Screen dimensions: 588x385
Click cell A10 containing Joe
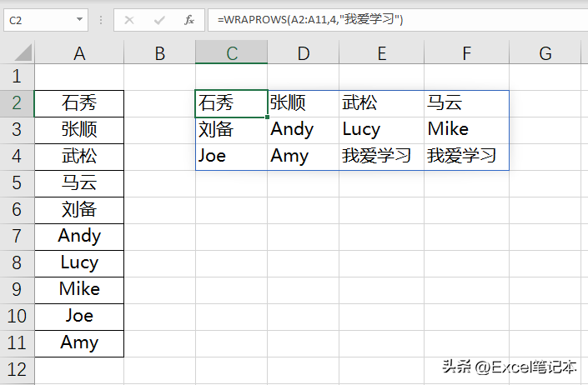pos(79,317)
